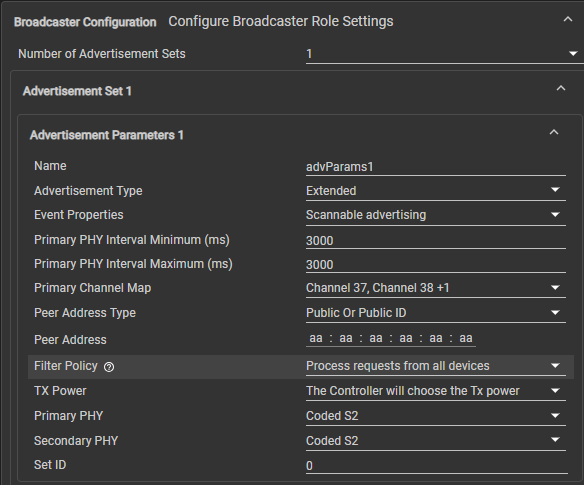Click the Advertisement Set 1 heading

pos(77,91)
